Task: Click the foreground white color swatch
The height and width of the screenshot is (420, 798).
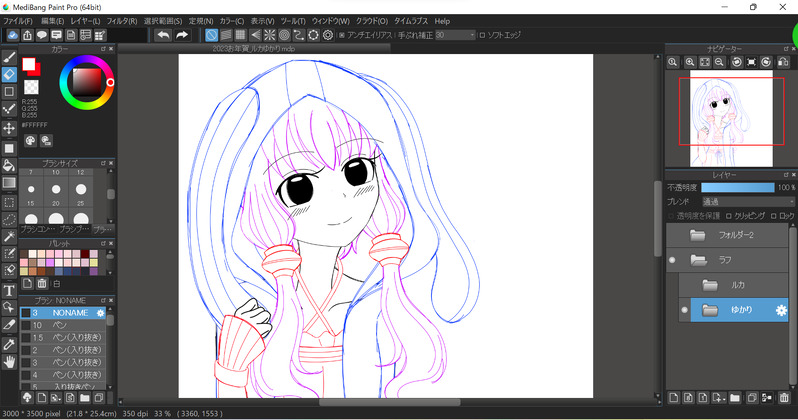Action: 28,64
